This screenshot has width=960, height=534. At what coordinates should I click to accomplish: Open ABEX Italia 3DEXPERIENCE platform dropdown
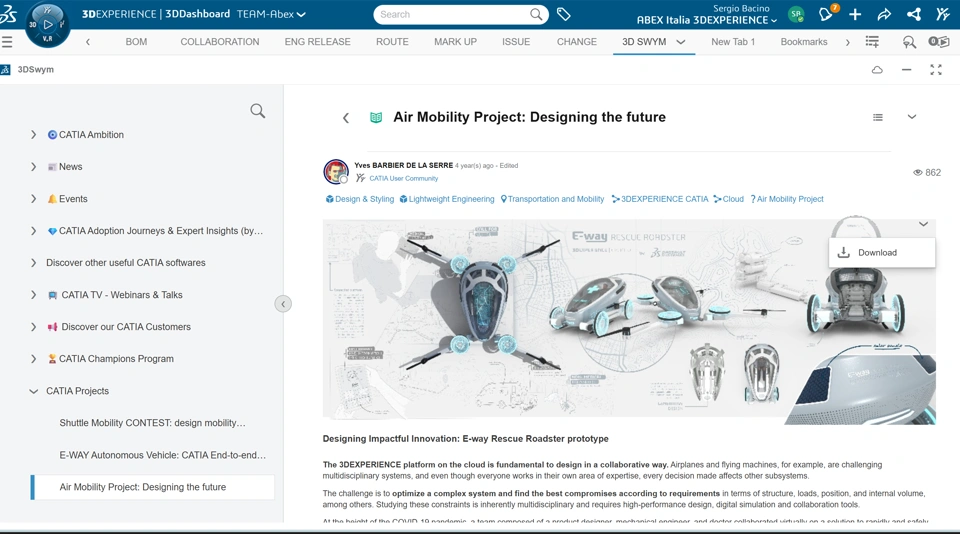tap(707, 20)
